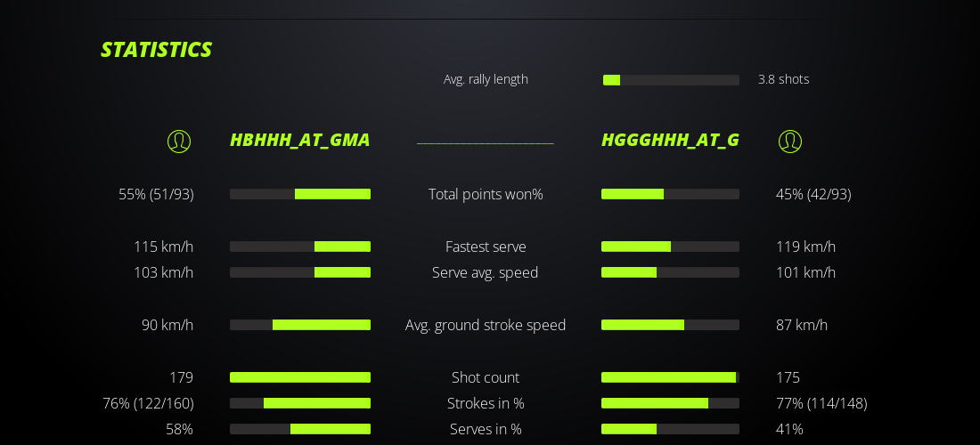The image size is (980, 445).
Task: Select the Shot count label
Action: coord(486,377)
